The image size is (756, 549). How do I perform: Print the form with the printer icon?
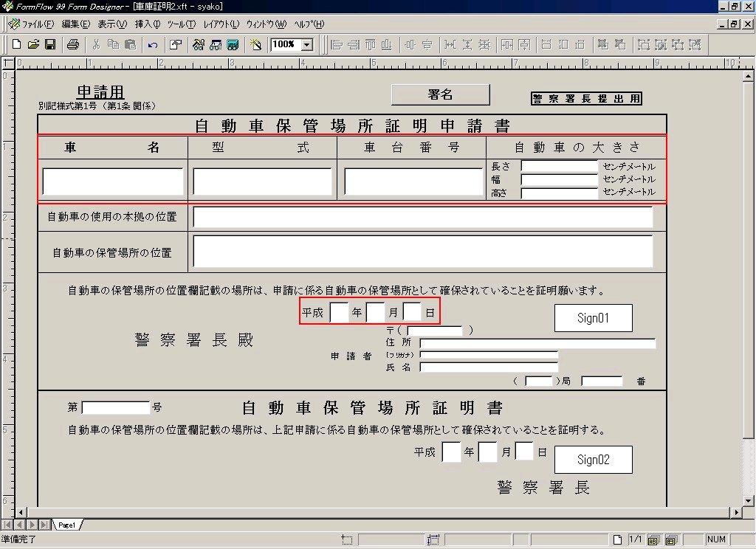[73, 45]
